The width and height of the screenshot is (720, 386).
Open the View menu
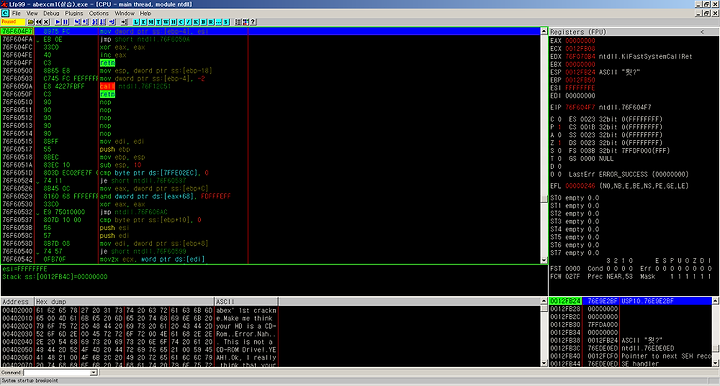pyautogui.click(x=32, y=13)
